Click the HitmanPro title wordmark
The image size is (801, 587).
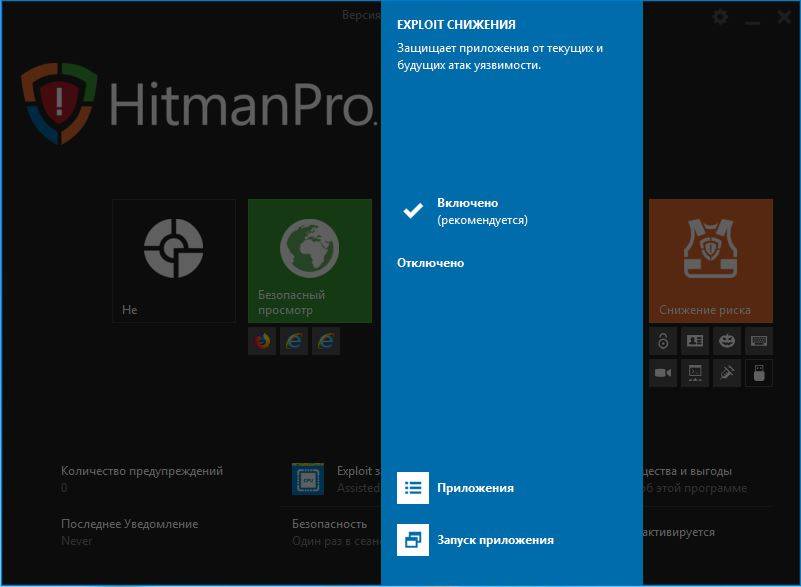(x=244, y=105)
